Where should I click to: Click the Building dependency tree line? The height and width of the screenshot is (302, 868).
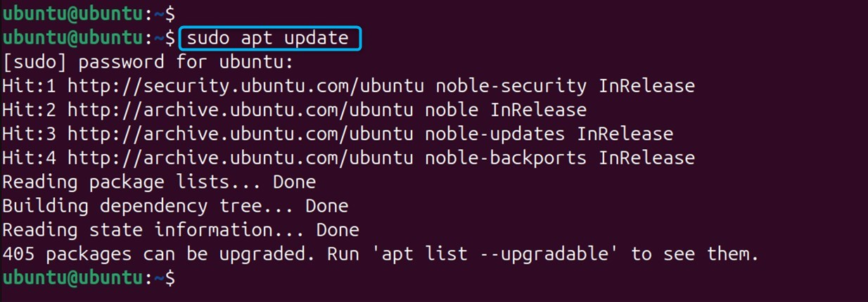[x=175, y=206]
